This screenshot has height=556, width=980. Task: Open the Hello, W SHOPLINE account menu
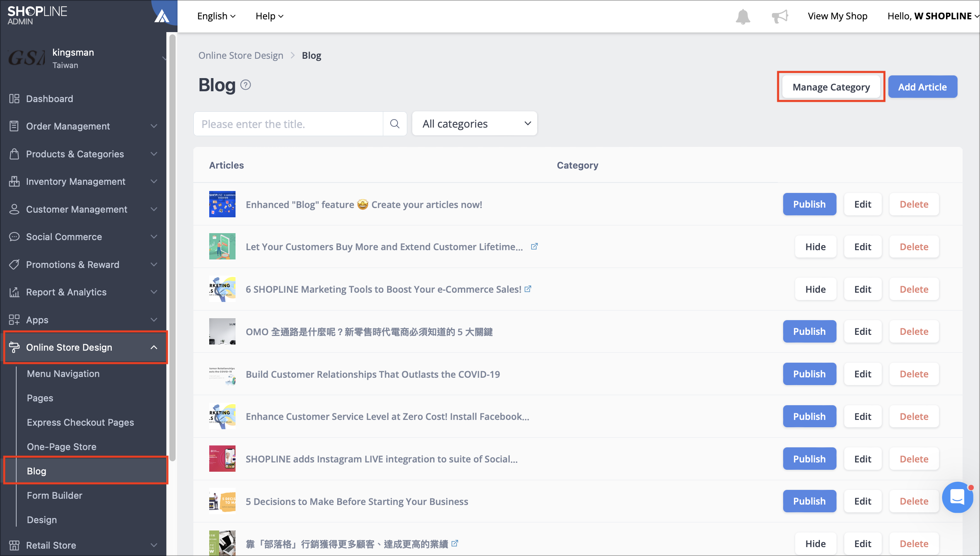tap(933, 16)
